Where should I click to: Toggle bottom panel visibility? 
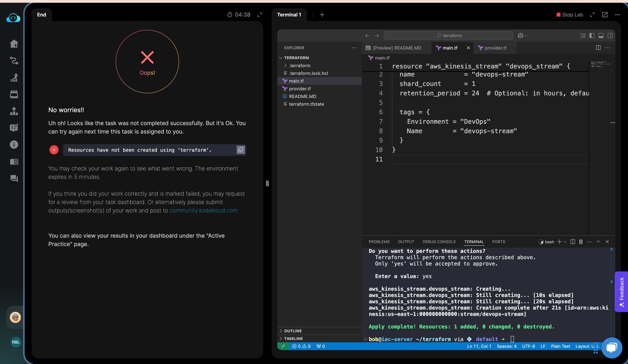tap(601, 36)
